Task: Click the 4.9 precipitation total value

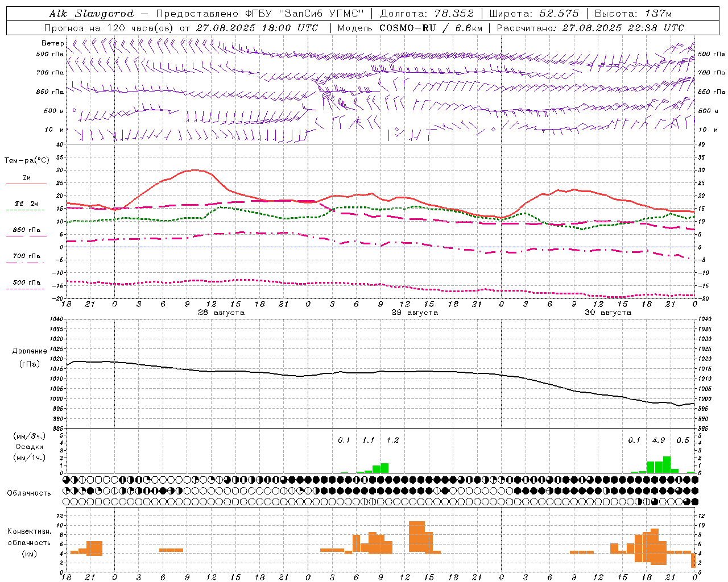Action: (659, 440)
